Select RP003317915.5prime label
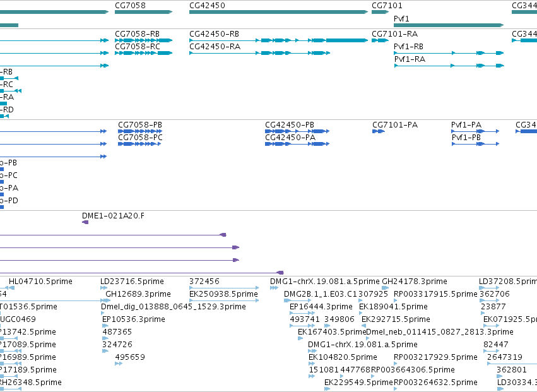 435,294
